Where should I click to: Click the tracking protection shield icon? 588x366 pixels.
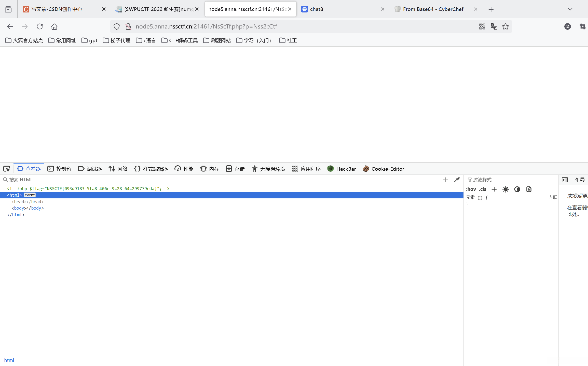(117, 26)
